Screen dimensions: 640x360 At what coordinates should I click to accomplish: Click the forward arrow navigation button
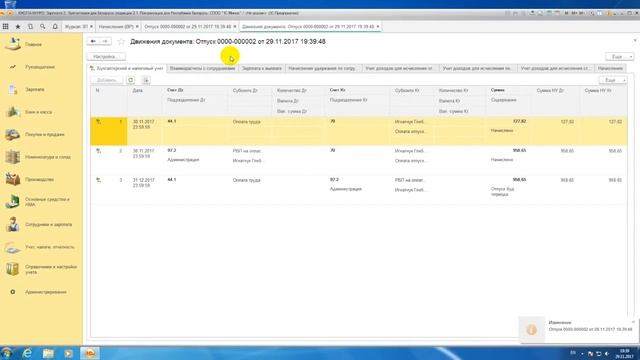[x=105, y=41]
